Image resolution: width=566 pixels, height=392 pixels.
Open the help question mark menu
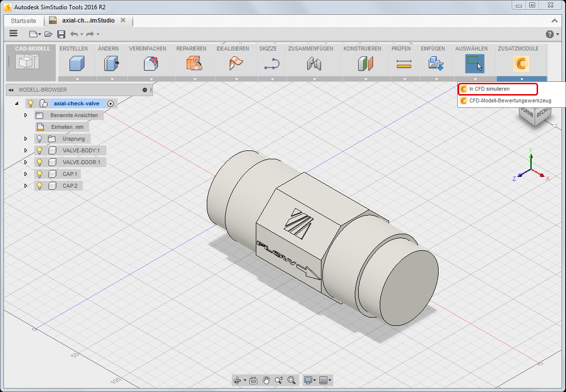click(550, 34)
